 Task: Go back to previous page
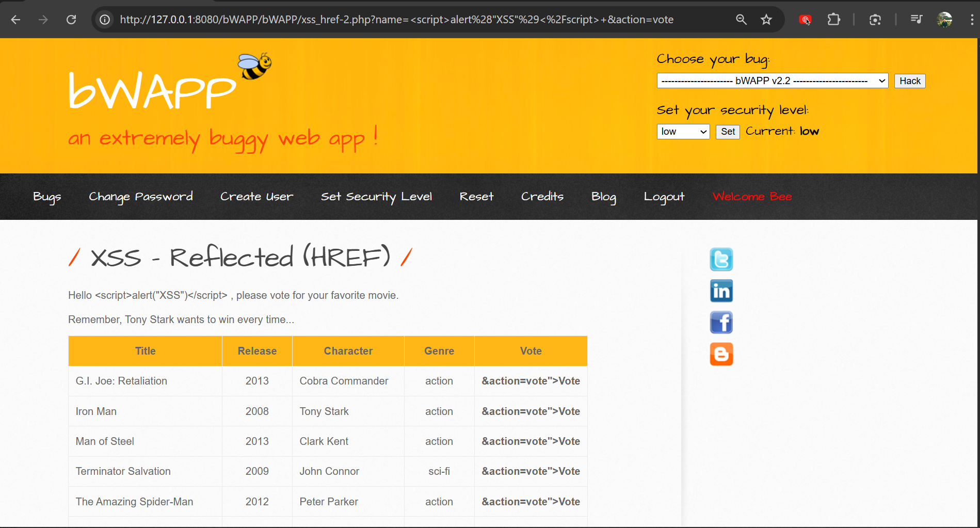point(15,20)
